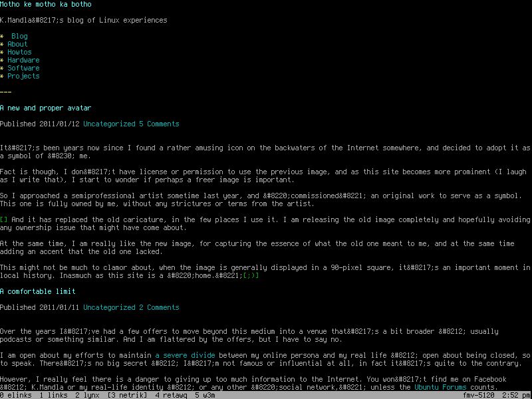The width and height of the screenshot is (532, 399).
Task: Click the '---' separator text under the navigation
Action: (6, 92)
